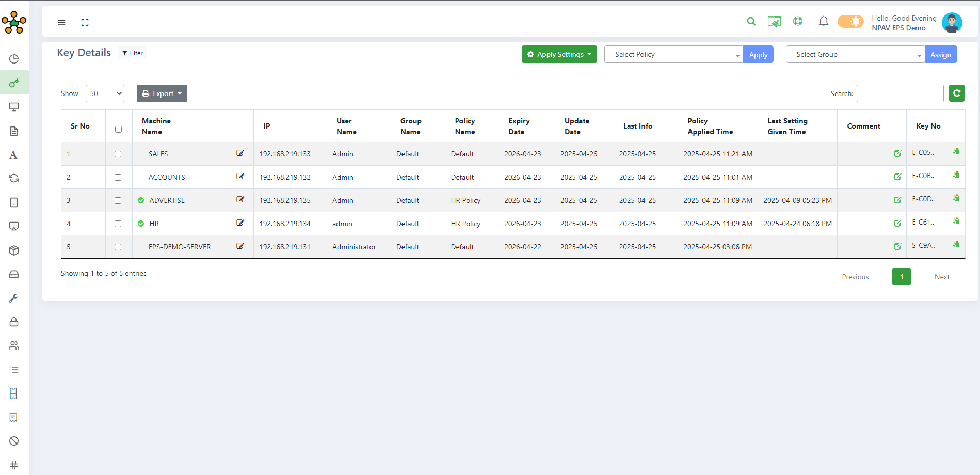Go to the Previous page

pyautogui.click(x=855, y=277)
